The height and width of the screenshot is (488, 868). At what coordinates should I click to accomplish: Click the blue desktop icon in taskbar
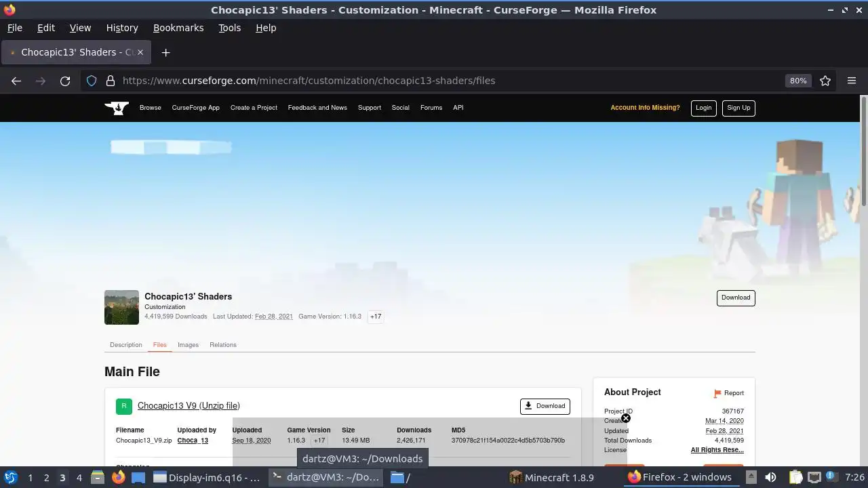(x=138, y=477)
